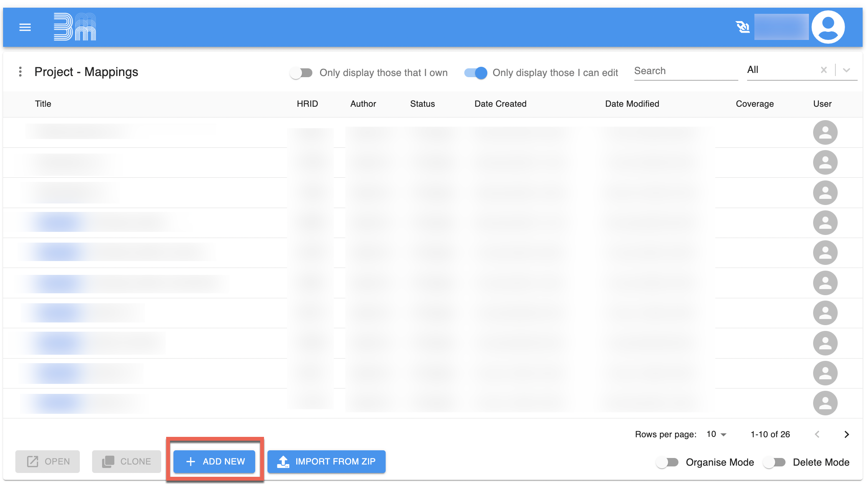Clear the All filter selection
Viewport: 868px width, 486px height.
tap(823, 70)
